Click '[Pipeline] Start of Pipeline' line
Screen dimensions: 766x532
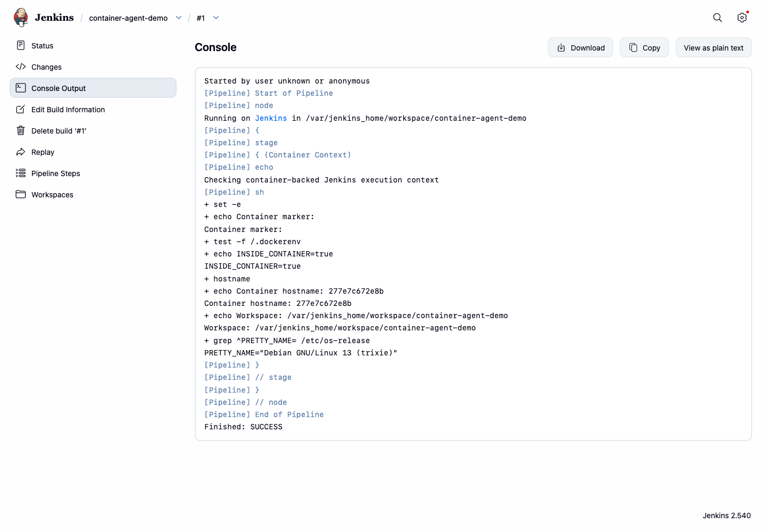(269, 93)
